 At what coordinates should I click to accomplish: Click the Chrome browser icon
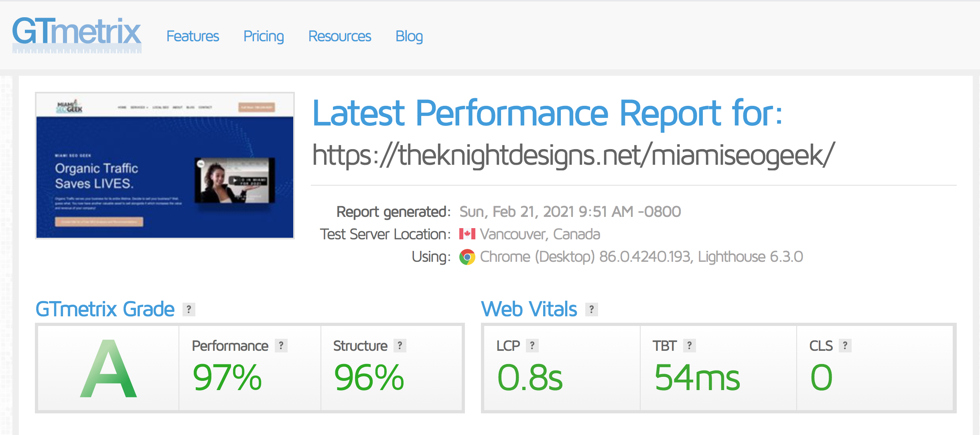pyautogui.click(x=467, y=257)
